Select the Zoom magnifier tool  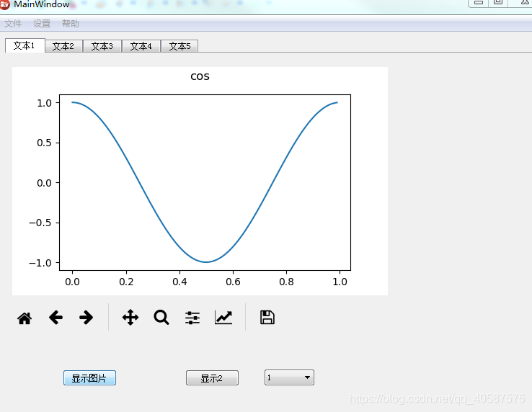tap(161, 318)
